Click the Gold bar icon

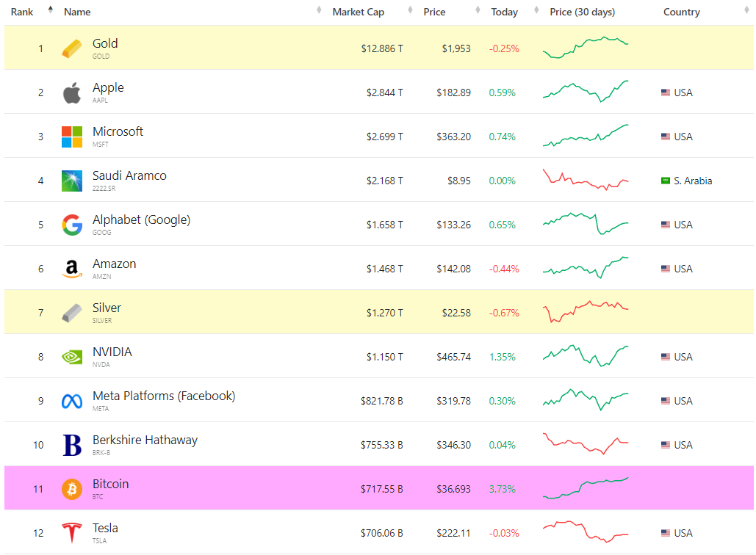72,48
